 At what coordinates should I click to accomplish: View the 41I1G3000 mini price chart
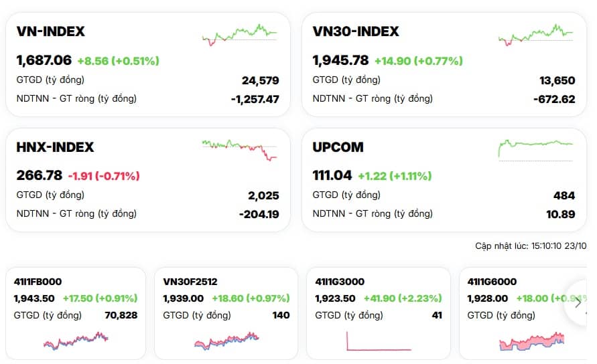(x=379, y=341)
